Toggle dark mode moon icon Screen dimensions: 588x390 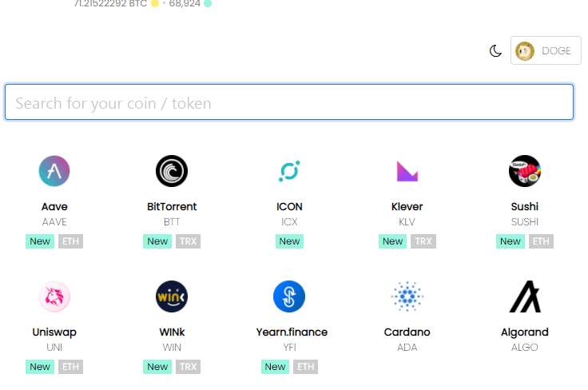pyautogui.click(x=496, y=51)
